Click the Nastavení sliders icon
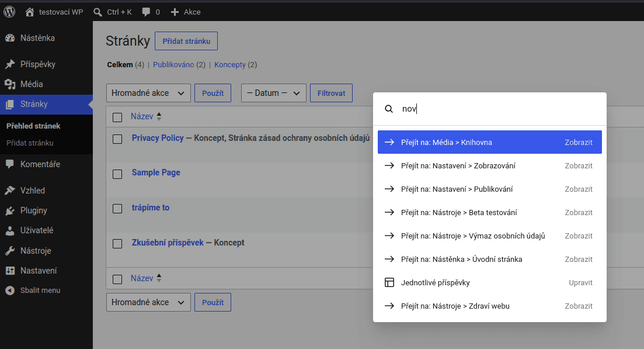Viewport: 644px width, 349px height. click(10, 271)
